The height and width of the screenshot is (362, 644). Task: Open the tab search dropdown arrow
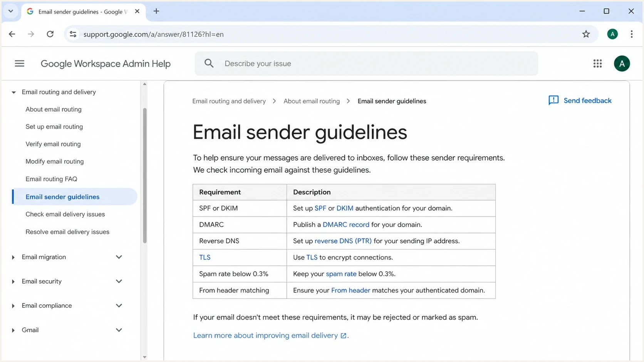point(11,11)
